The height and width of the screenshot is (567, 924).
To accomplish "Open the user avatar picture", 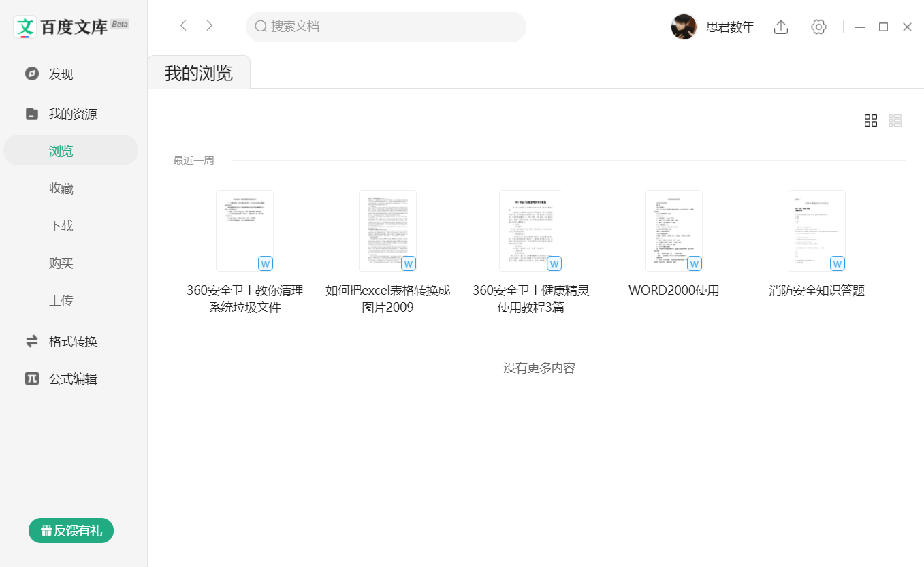I will 684,27.
